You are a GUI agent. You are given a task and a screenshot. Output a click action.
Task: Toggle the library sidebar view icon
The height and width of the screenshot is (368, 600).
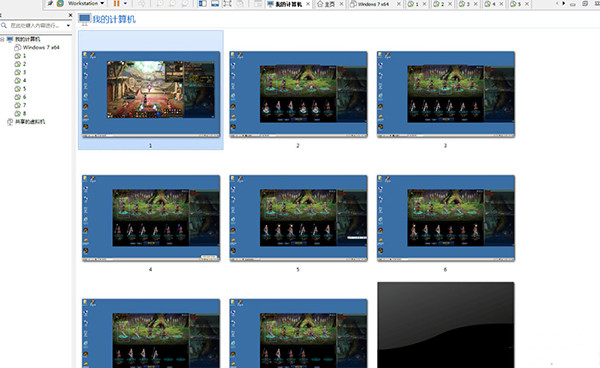point(202,3)
